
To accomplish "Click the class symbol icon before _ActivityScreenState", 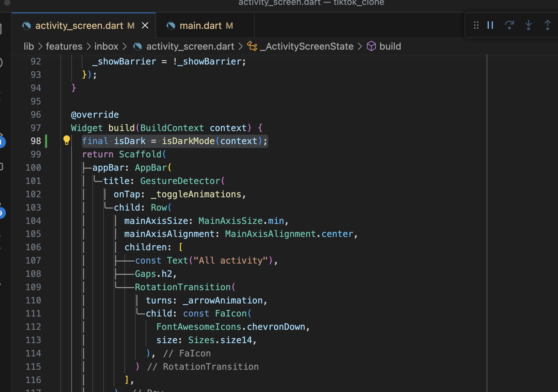I will click(252, 46).
